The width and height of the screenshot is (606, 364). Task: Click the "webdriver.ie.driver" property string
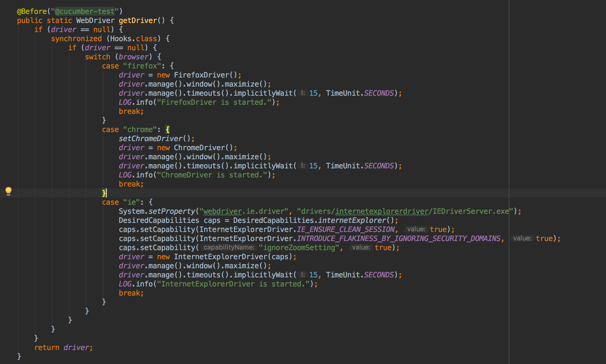tap(243, 211)
